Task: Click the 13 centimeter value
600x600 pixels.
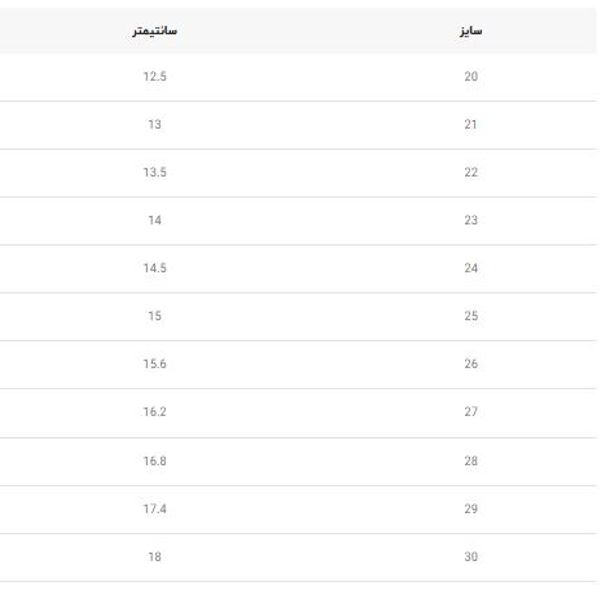Action: (x=154, y=125)
